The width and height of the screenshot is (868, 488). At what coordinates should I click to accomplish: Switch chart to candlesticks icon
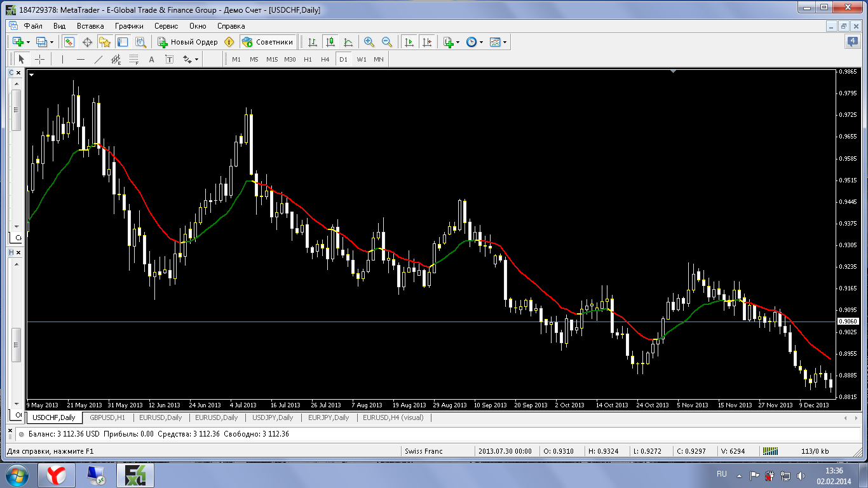pyautogui.click(x=330, y=42)
